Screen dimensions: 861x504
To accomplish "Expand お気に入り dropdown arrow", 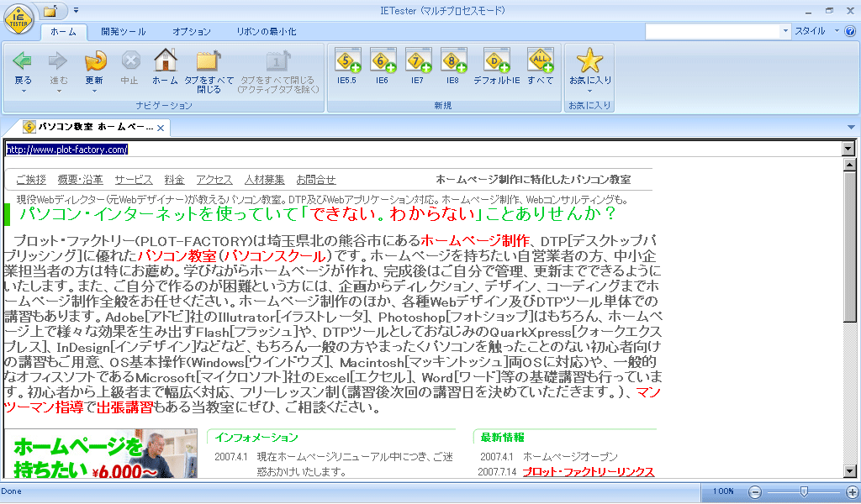I will [x=589, y=91].
